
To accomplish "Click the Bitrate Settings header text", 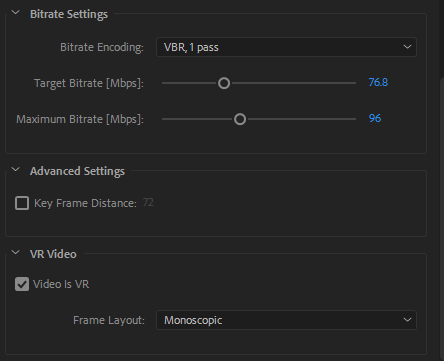I will click(x=69, y=14).
